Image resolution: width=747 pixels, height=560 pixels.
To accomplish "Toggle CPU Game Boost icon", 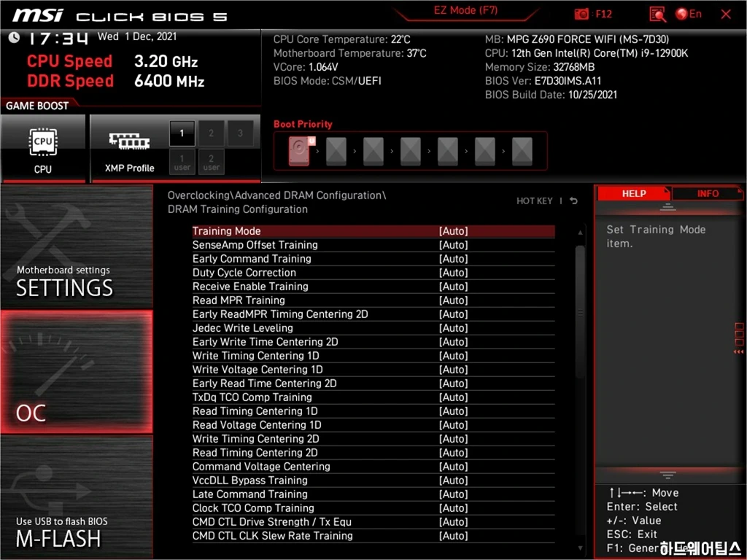I will pos(43,149).
